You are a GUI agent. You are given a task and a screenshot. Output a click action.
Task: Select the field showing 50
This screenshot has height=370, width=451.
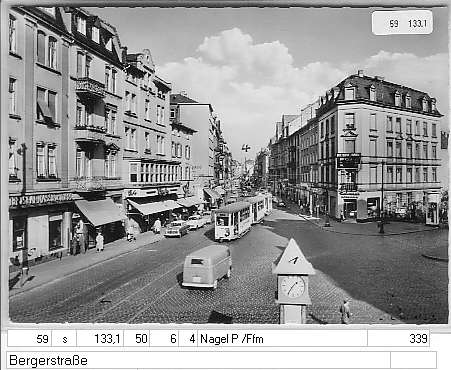137,339
